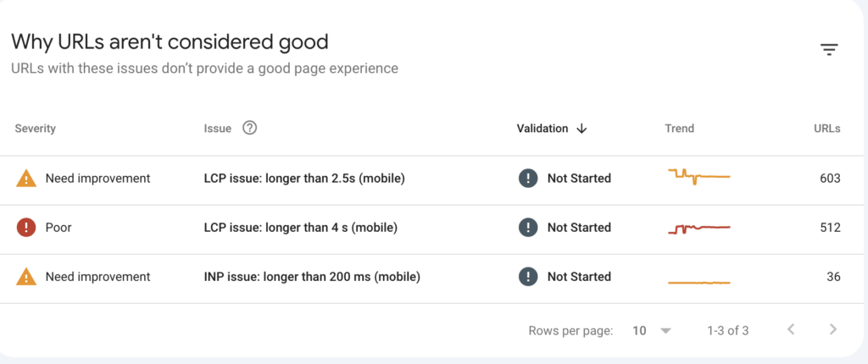
Task: Click Not Started icon for INP row
Action: 528,277
